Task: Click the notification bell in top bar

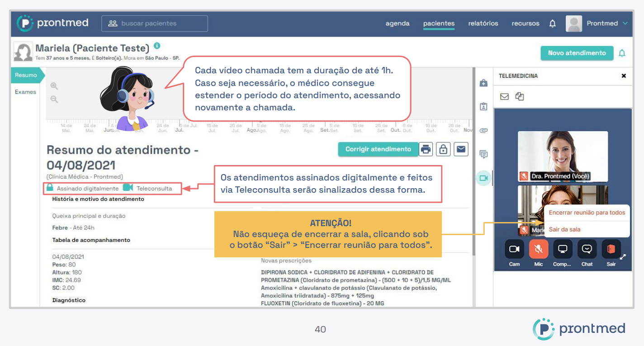Action: (x=552, y=24)
